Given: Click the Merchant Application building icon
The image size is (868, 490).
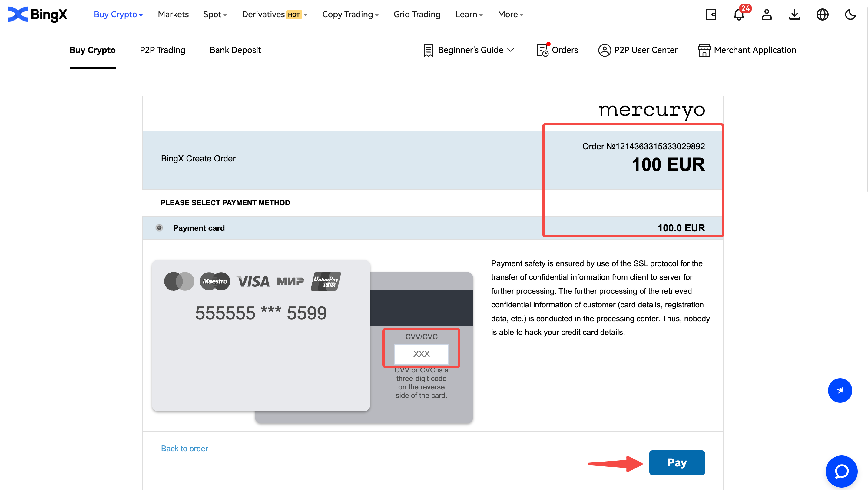Looking at the screenshot, I should (704, 50).
